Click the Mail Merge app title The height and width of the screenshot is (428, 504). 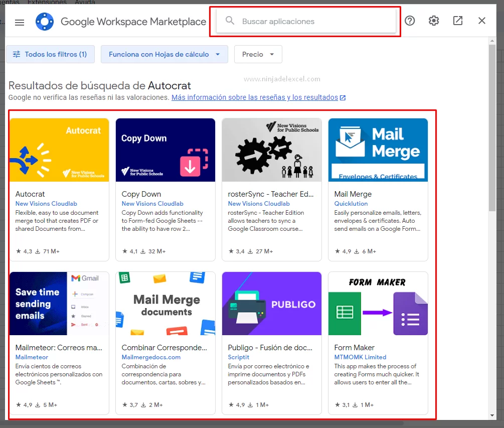[x=353, y=194]
